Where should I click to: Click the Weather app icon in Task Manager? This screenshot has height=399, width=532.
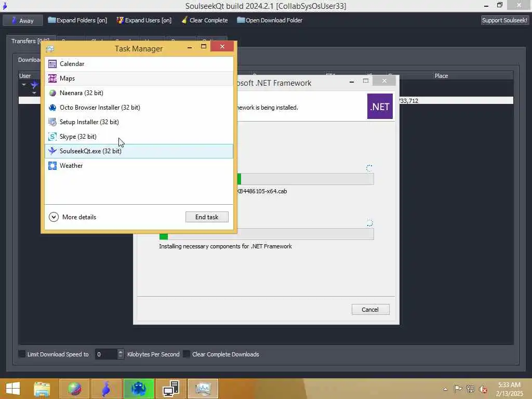pos(52,166)
